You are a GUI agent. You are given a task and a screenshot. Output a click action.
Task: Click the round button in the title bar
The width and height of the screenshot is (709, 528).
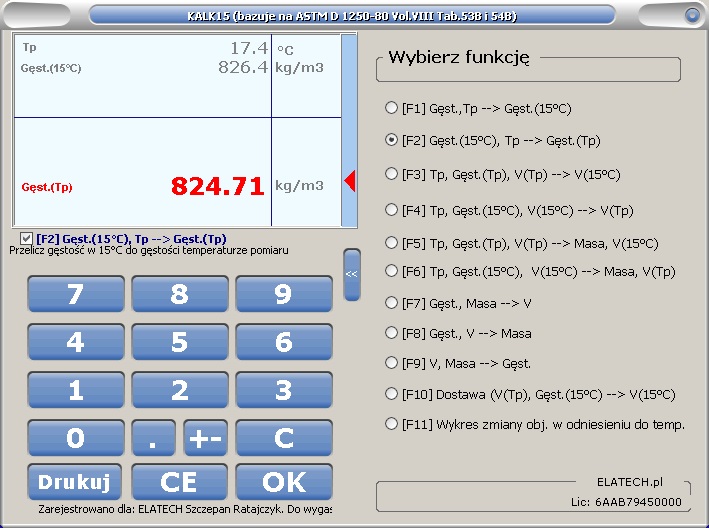pos(692,15)
